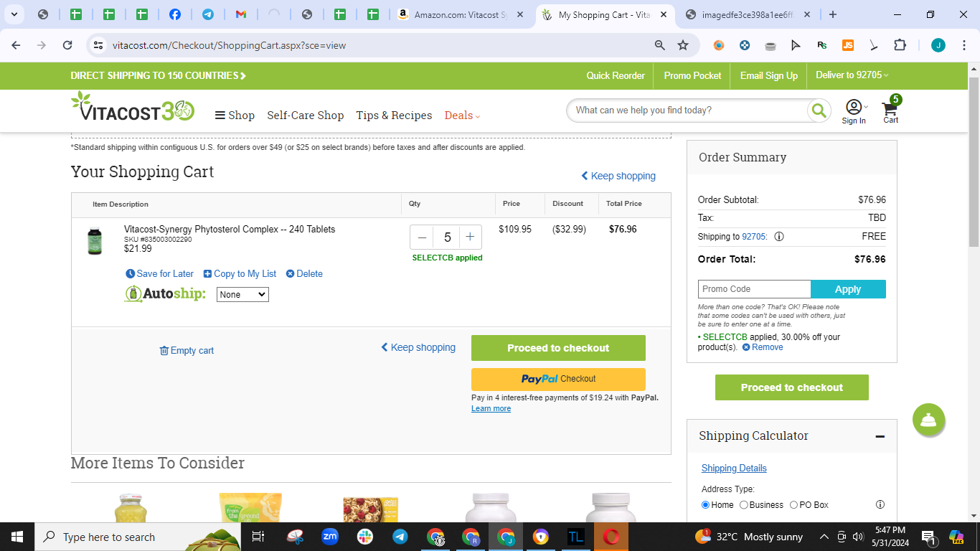Image resolution: width=980 pixels, height=551 pixels.
Task: Click the Sign In account icon
Action: pos(854,111)
